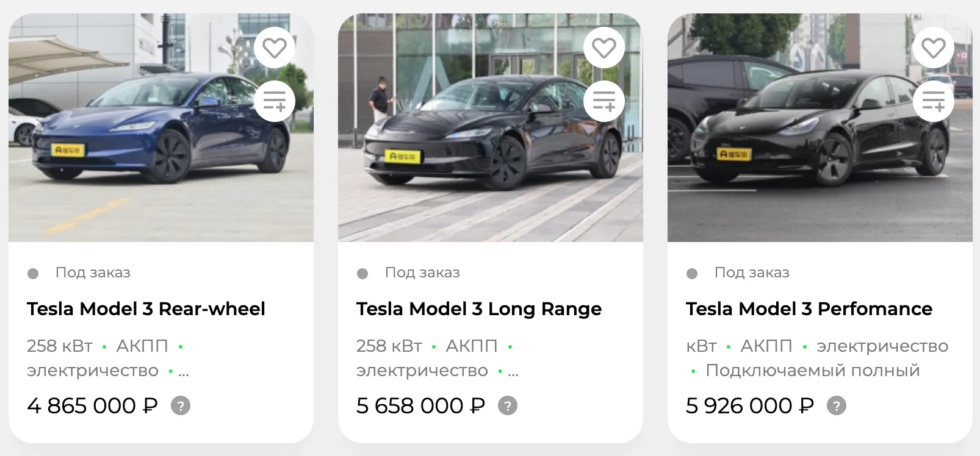Open the Tesla Model 3 Rear-wheel title link

point(146,309)
